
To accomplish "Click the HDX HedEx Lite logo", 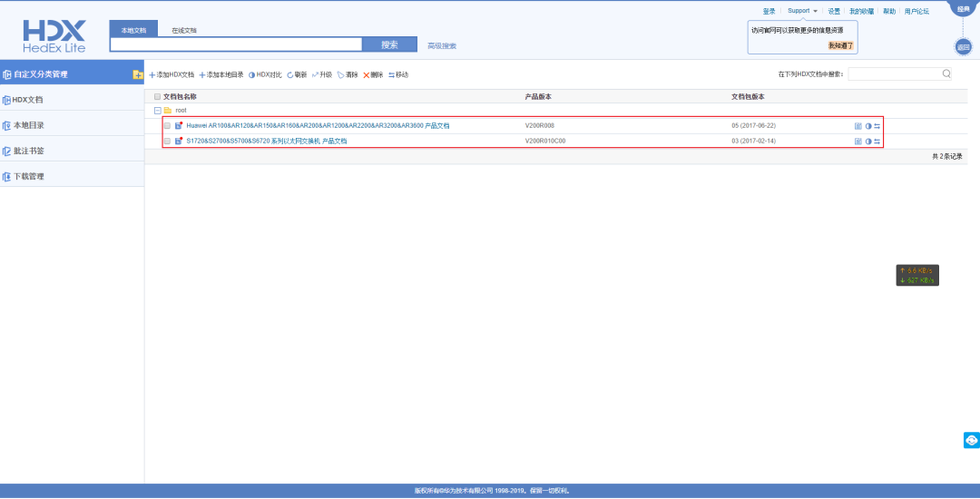I will click(x=54, y=36).
